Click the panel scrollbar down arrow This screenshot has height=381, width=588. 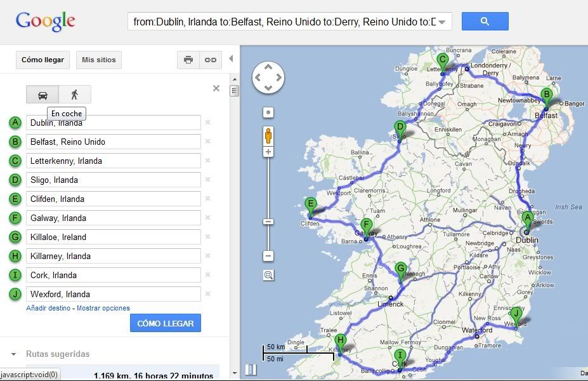click(x=235, y=373)
